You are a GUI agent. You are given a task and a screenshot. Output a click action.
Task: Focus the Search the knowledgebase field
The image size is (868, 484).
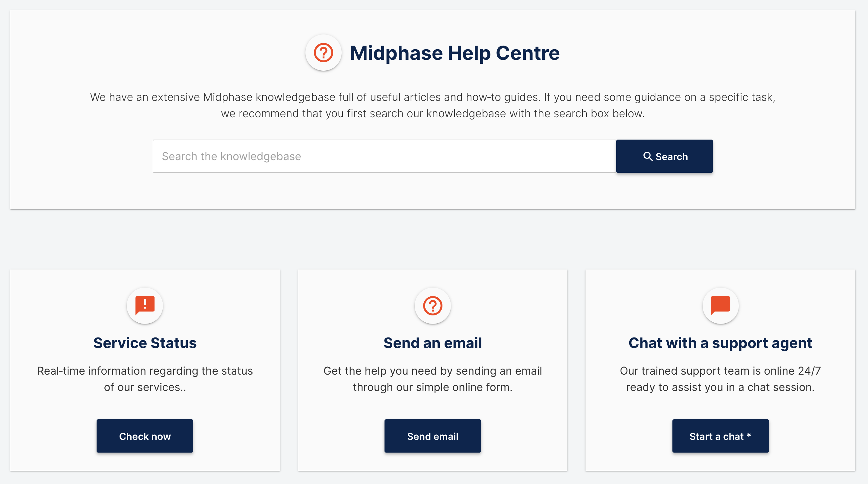pyautogui.click(x=384, y=156)
